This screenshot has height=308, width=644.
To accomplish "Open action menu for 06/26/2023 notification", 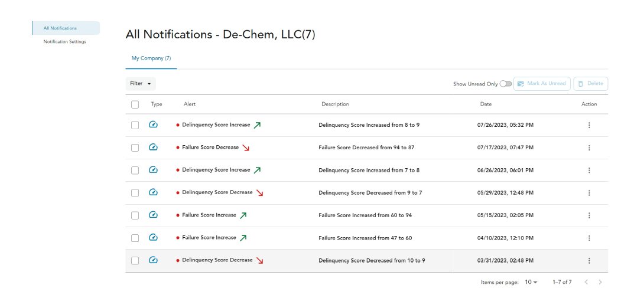I will [589, 170].
